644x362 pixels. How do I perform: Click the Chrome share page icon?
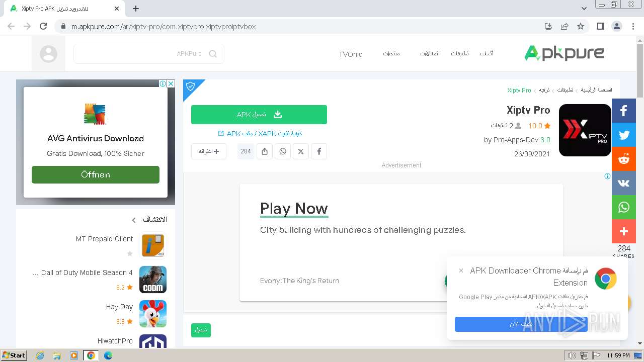(565, 26)
